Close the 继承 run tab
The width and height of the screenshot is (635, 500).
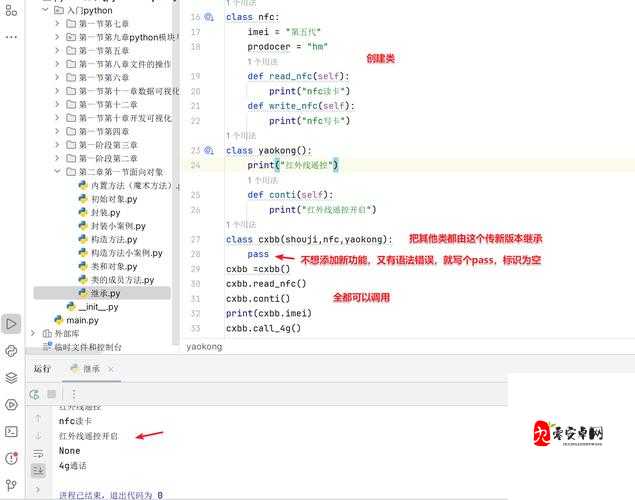(x=111, y=369)
